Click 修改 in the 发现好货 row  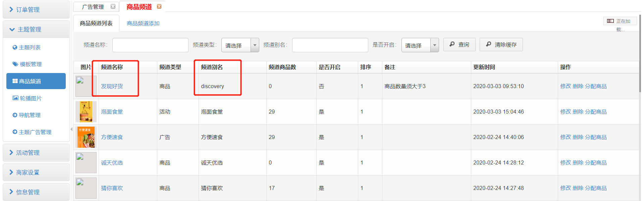pyautogui.click(x=566, y=86)
